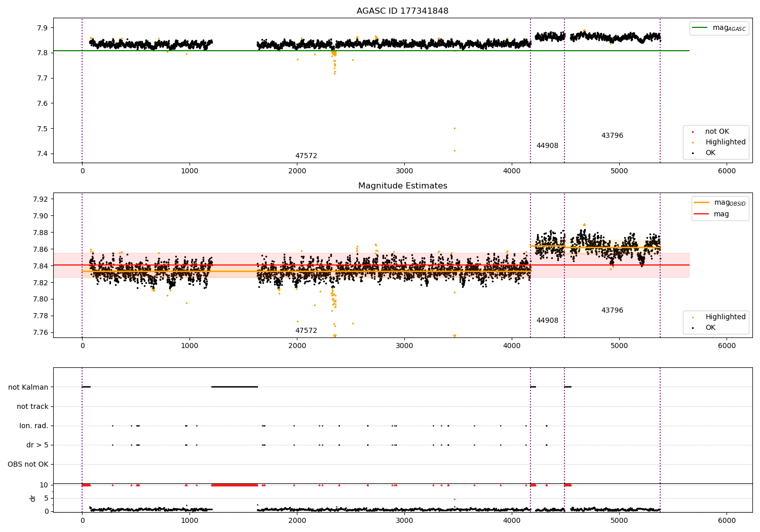This screenshot has height=532, width=760.
Task: Click the orange 'mag OBSID' legend line sample
Action: [x=701, y=203]
